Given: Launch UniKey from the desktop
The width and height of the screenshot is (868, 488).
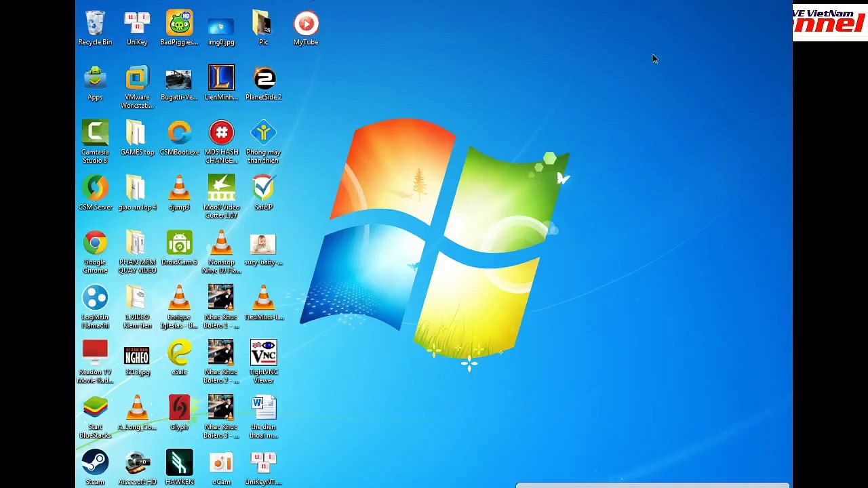Looking at the screenshot, I should click(137, 28).
